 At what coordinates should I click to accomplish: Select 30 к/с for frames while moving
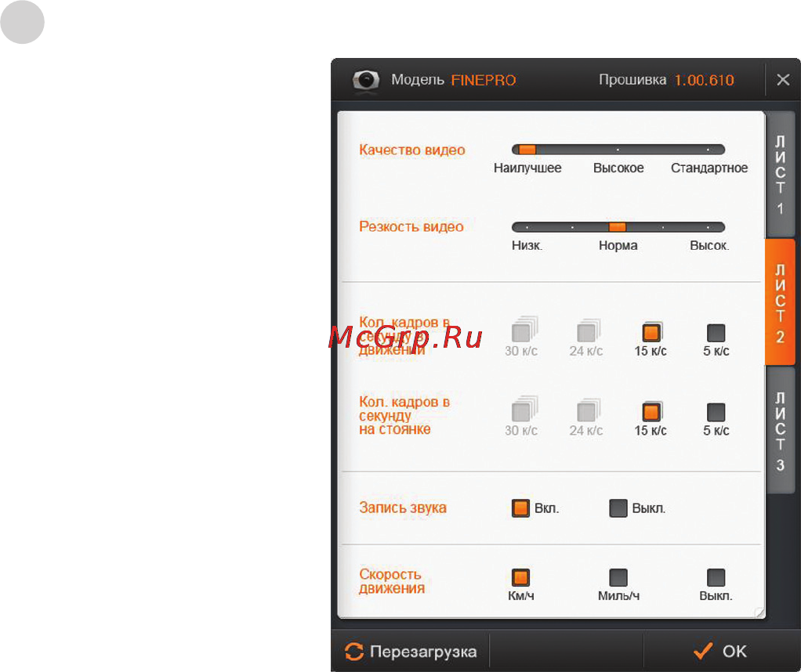pyautogui.click(x=522, y=332)
